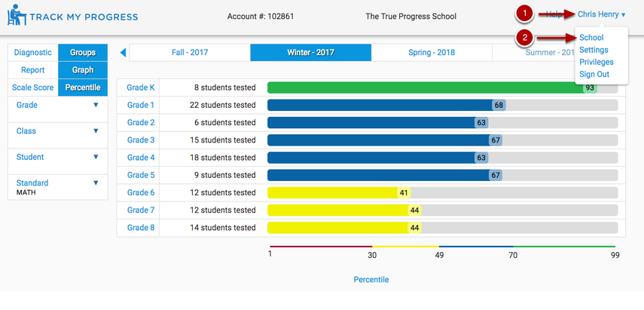This screenshot has width=644, height=310.
Task: Toggle to Diagnostic view
Action: tap(33, 53)
